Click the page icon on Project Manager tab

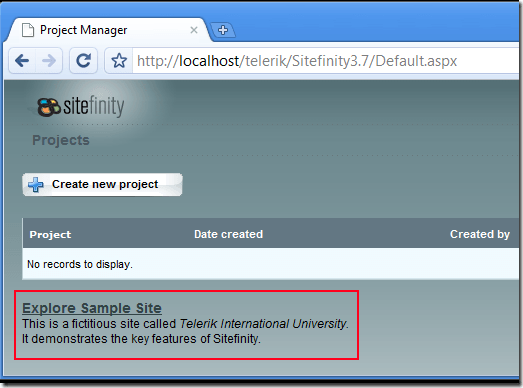point(28,30)
